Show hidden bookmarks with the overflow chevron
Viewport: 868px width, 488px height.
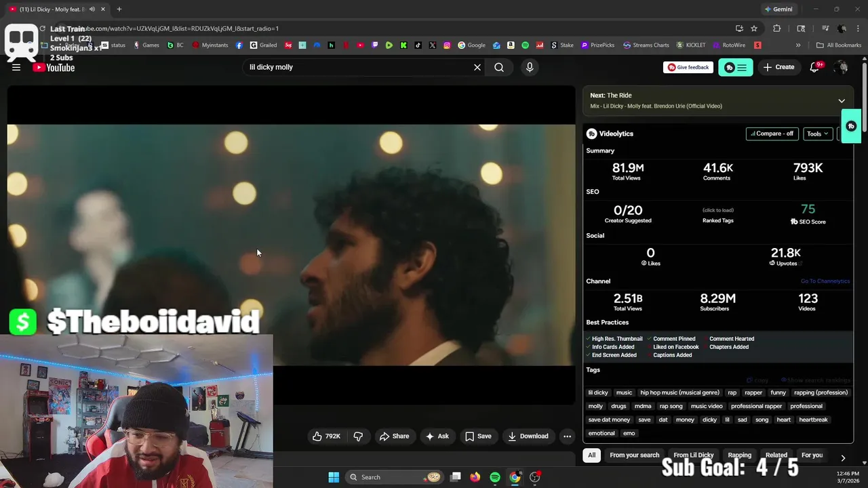click(798, 45)
